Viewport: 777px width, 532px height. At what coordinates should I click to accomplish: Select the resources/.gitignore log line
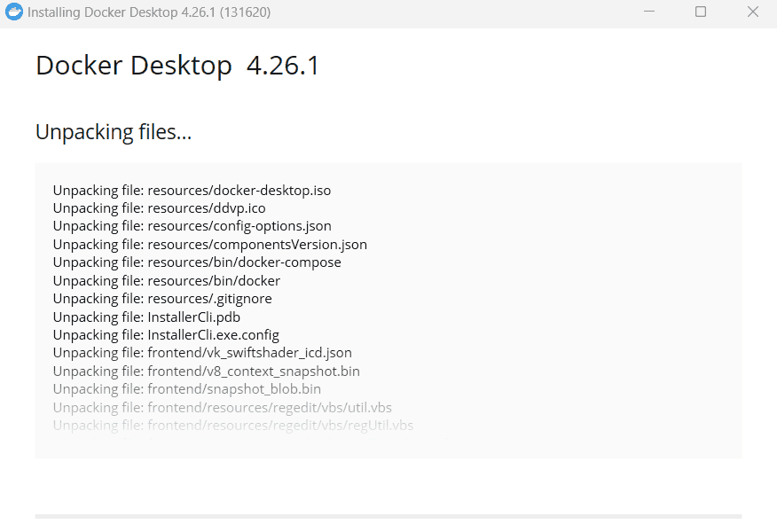coord(162,298)
